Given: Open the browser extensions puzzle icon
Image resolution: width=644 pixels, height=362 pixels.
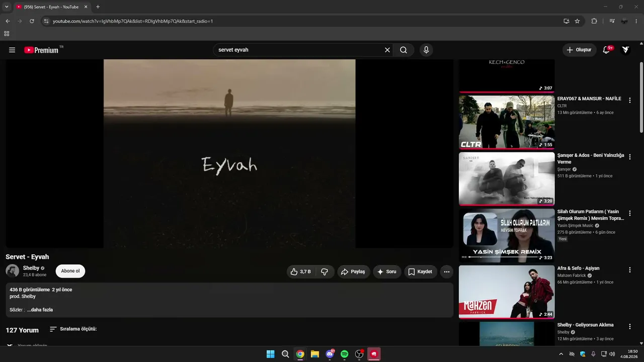Looking at the screenshot, I should tap(594, 21).
